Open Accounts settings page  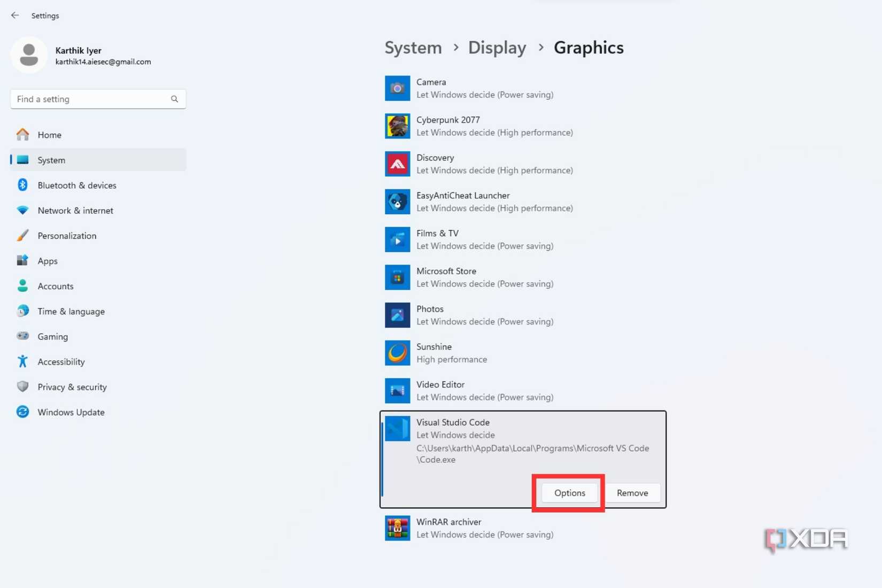98,285
